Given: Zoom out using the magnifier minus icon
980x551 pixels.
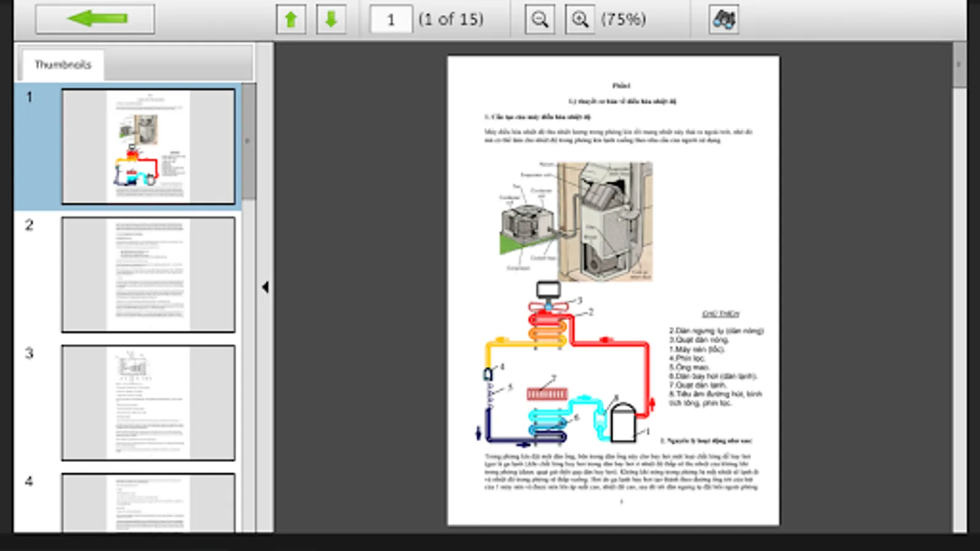Looking at the screenshot, I should (539, 19).
